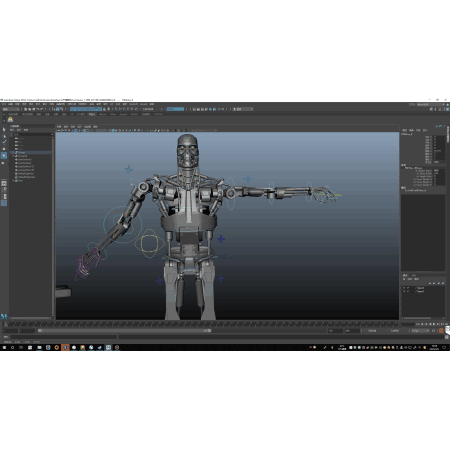Click the time slider ruler
The width and height of the screenshot is (450, 450).
[x=203, y=324]
